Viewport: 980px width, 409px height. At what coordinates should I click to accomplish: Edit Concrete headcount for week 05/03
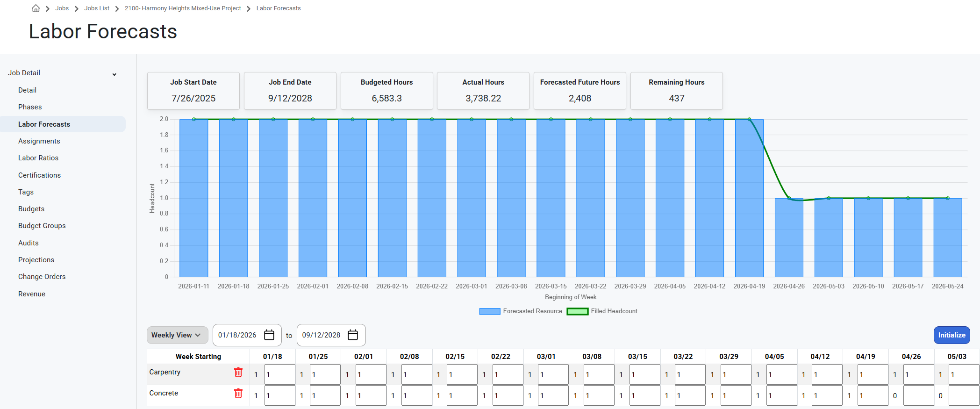[964, 395]
